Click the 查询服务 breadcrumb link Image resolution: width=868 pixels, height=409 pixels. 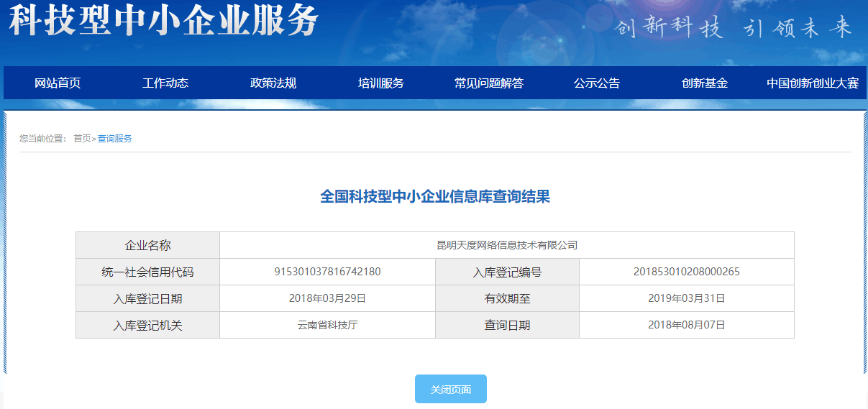click(115, 139)
